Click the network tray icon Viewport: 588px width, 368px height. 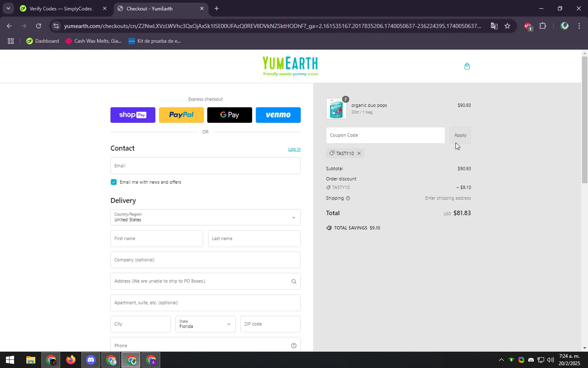click(x=541, y=360)
